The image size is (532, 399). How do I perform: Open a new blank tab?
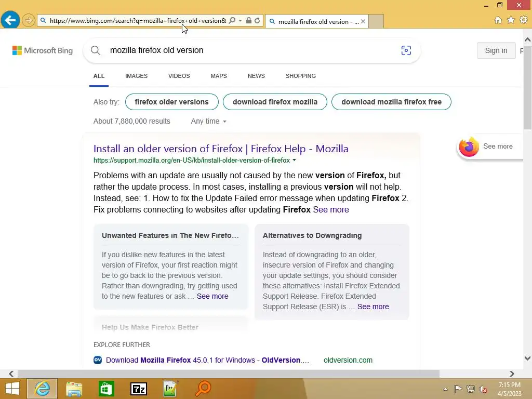tap(376, 21)
